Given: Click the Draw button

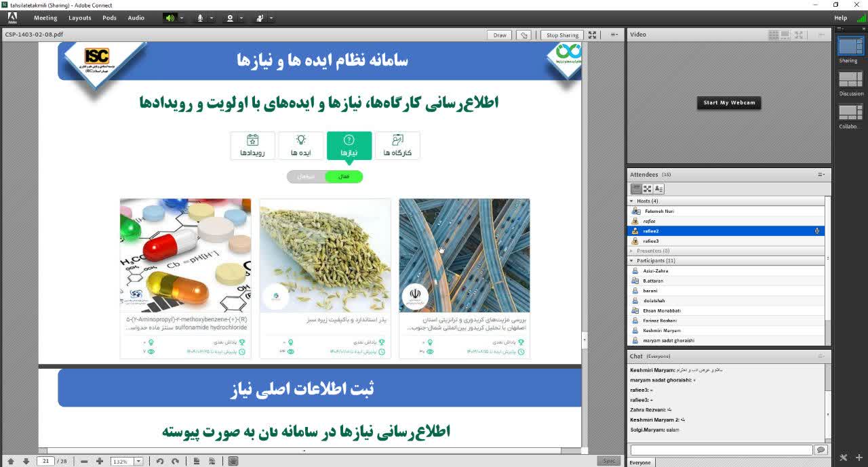Looking at the screenshot, I should pyautogui.click(x=500, y=35).
